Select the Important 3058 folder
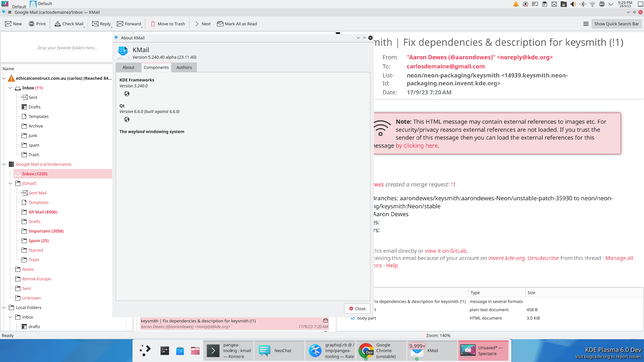This screenshot has width=644, height=362. tap(46, 231)
